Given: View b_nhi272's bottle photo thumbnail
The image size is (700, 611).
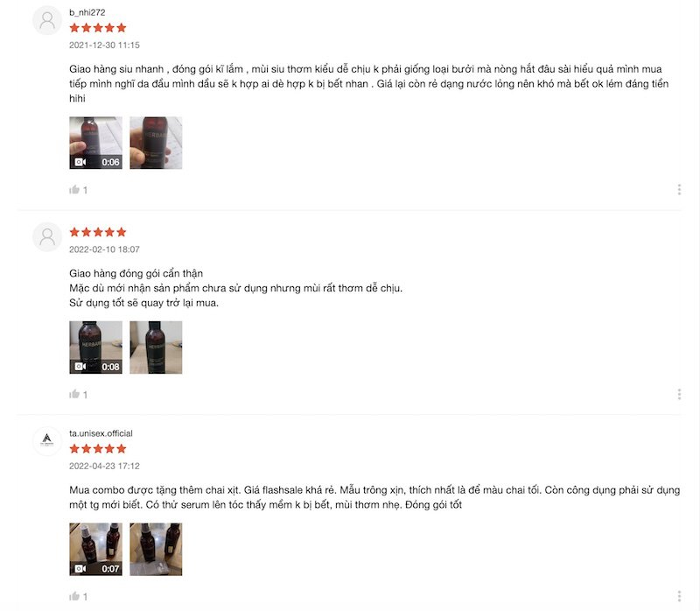Looking at the screenshot, I should coord(156,143).
